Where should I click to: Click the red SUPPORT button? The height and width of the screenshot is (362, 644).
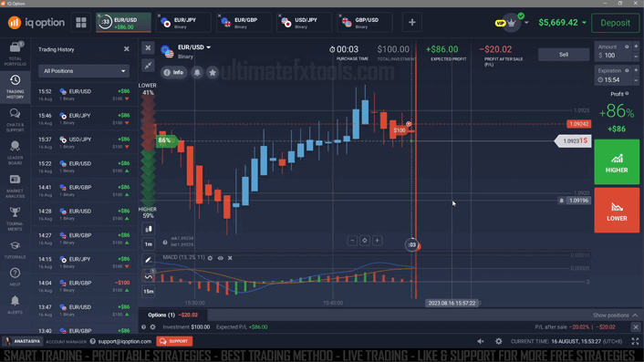174,341
